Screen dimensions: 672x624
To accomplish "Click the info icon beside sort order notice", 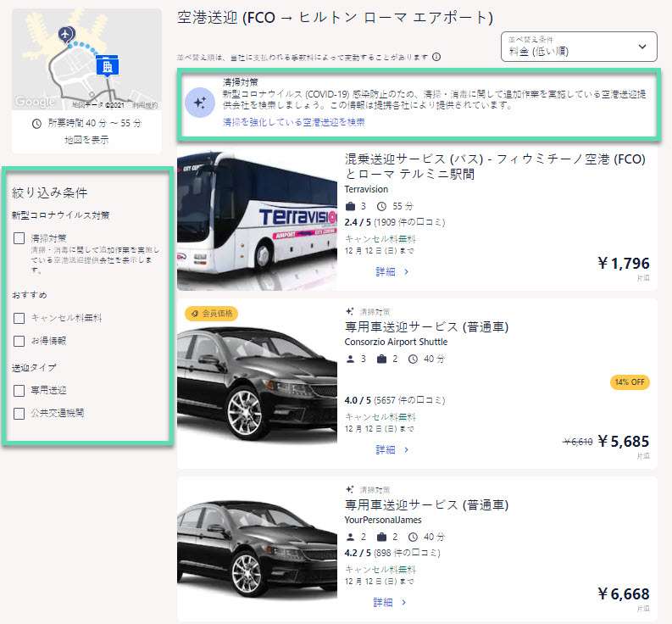I will 436,57.
